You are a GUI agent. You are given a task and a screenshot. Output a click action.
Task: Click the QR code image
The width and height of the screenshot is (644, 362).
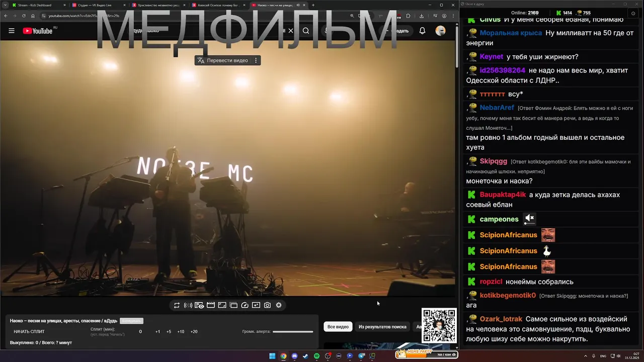pos(439,326)
